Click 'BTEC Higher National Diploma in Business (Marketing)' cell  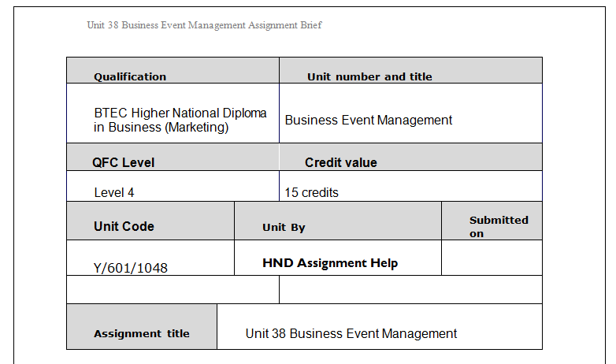pos(173,113)
